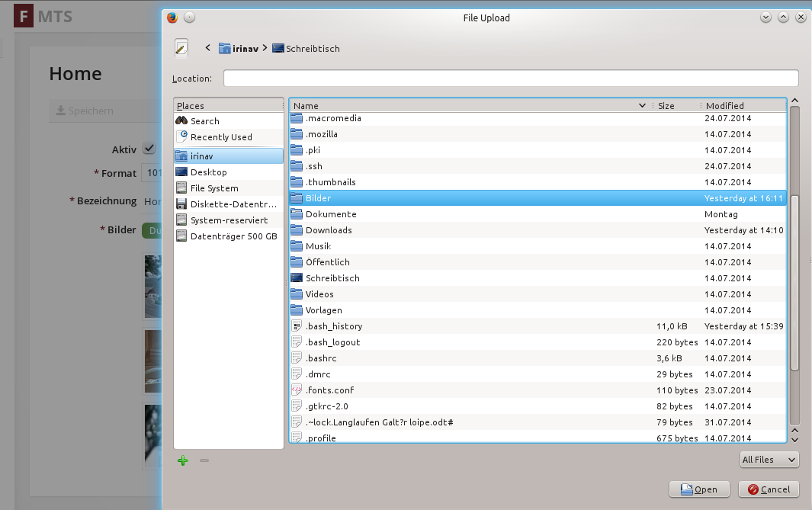Click the Location text field

pyautogui.click(x=510, y=79)
